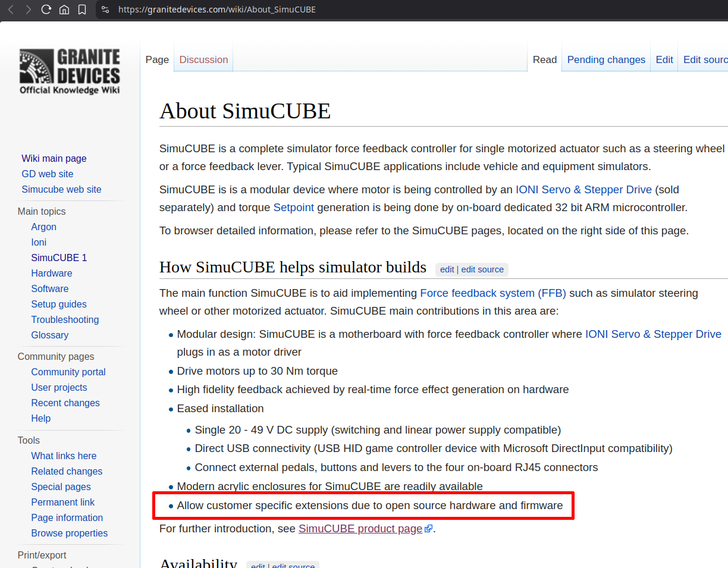Open SimuCUBE 1 sidebar link
This screenshot has height=568, width=728.
59,258
